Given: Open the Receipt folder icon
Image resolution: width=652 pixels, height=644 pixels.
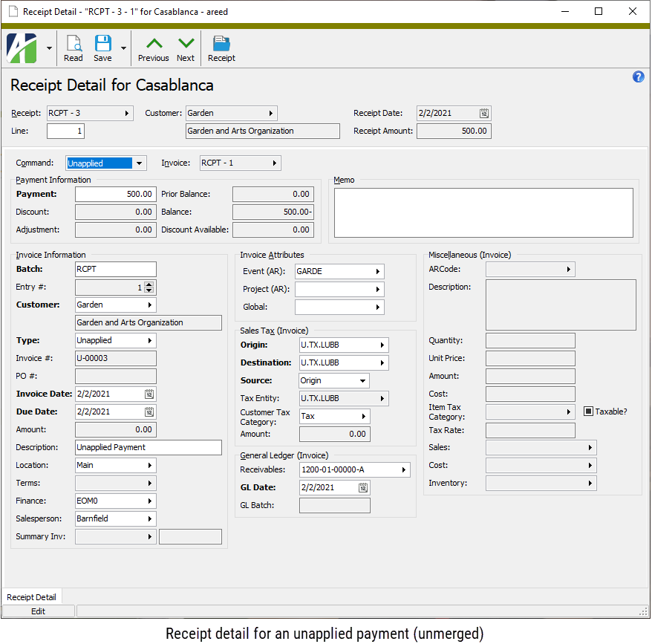Looking at the screenshot, I should coord(221,44).
